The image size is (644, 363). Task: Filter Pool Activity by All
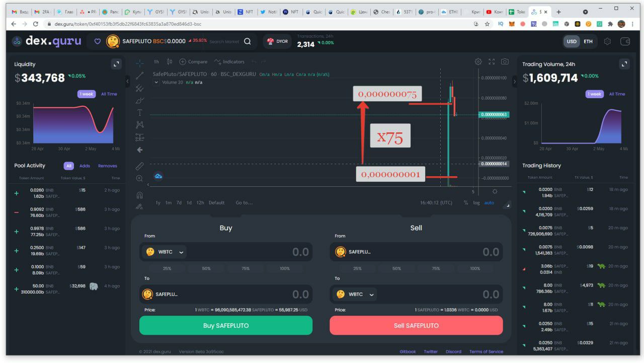click(69, 166)
